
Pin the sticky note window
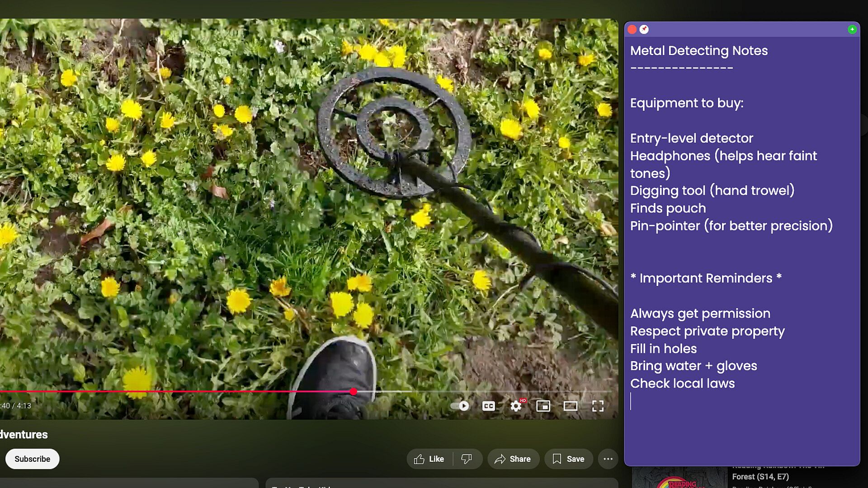tap(644, 29)
